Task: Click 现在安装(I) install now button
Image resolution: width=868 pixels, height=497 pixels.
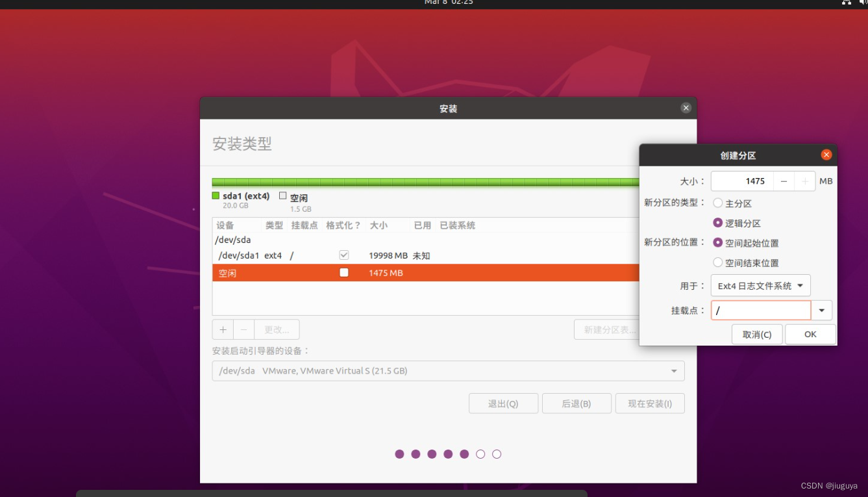Action: pyautogui.click(x=650, y=403)
